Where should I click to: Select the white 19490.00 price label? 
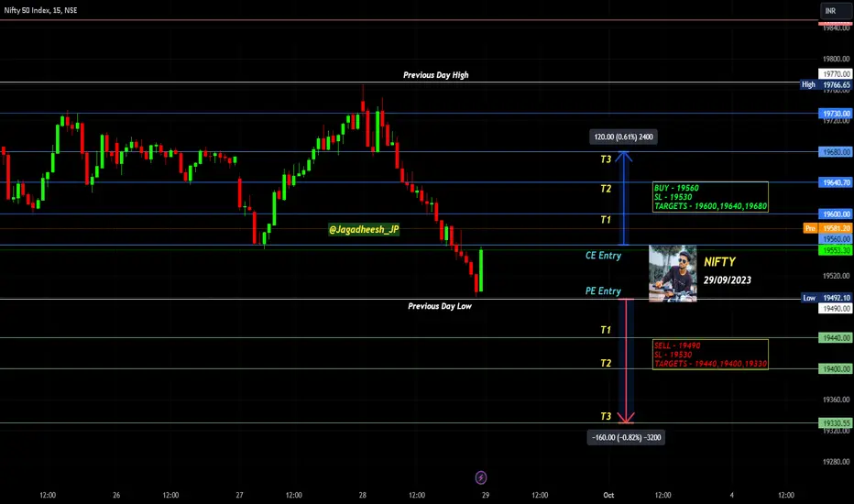coord(836,309)
